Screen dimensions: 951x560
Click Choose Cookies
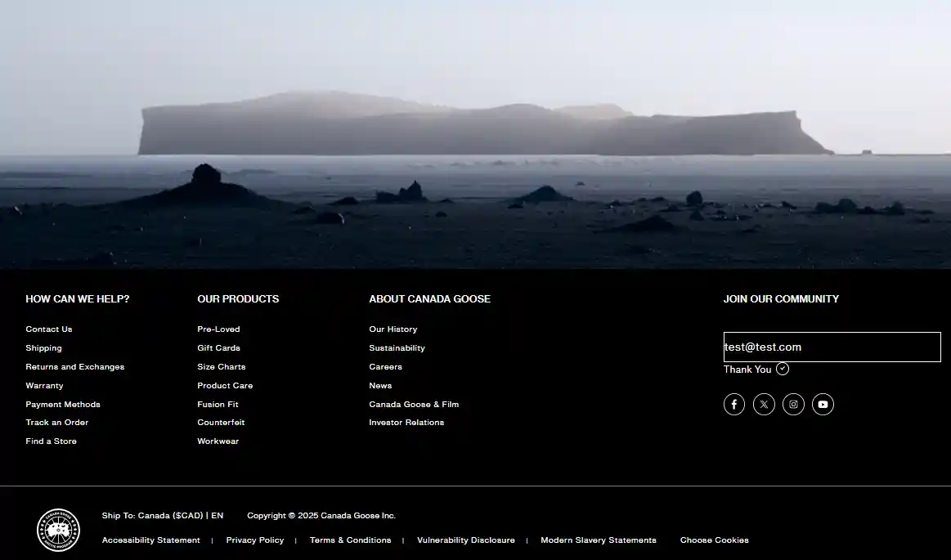click(714, 540)
